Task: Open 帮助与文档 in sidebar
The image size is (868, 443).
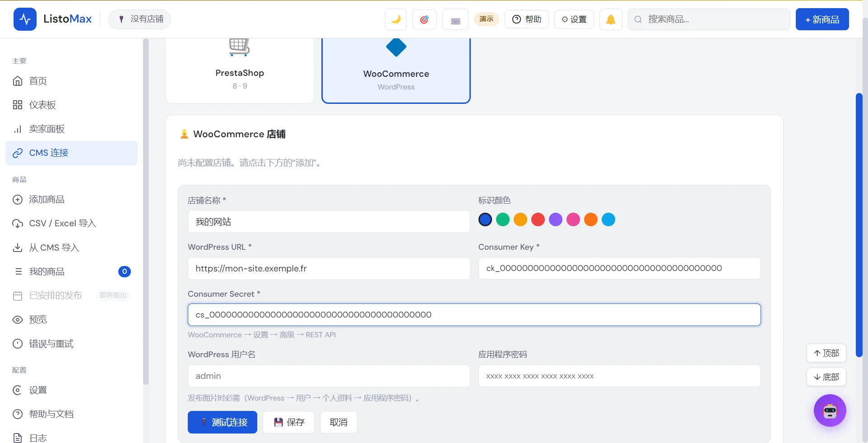Action: [71, 414]
